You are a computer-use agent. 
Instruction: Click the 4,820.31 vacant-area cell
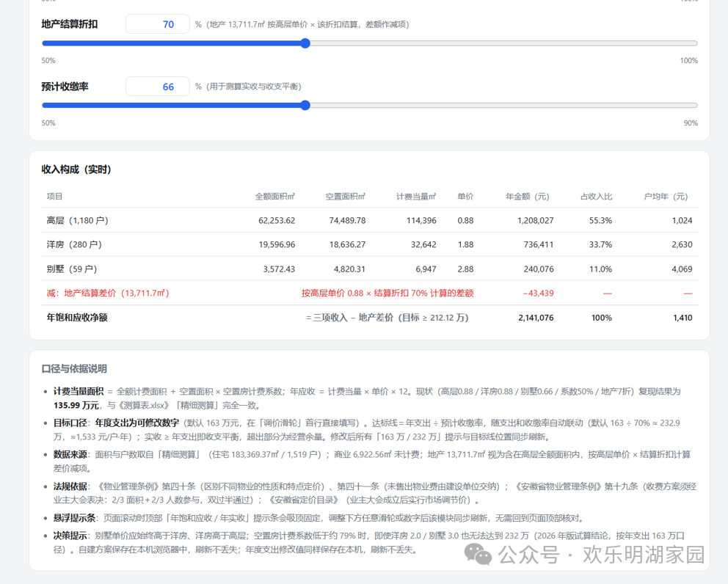[x=349, y=269]
